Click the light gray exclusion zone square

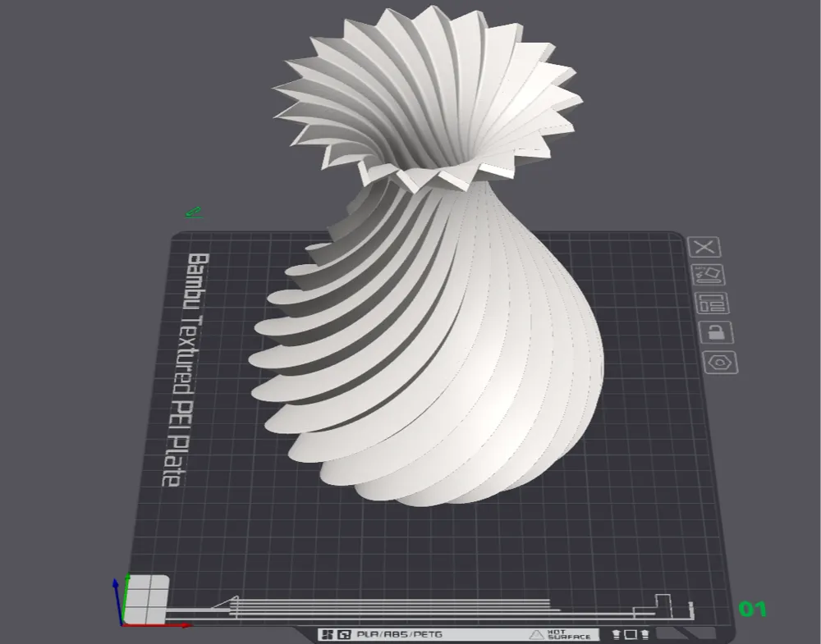[148, 599]
